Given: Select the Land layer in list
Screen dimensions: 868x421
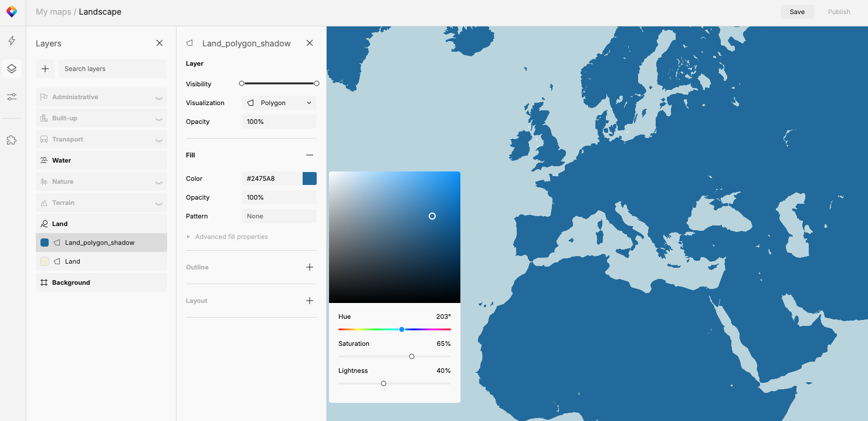Looking at the screenshot, I should point(73,261).
